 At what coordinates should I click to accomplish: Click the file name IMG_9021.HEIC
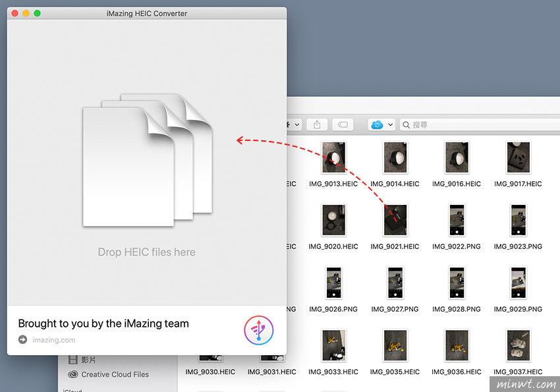(395, 246)
